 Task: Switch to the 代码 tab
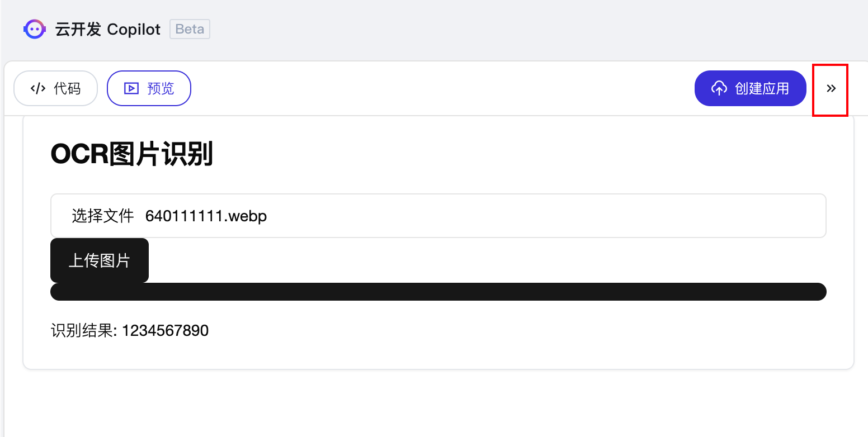pyautogui.click(x=56, y=88)
